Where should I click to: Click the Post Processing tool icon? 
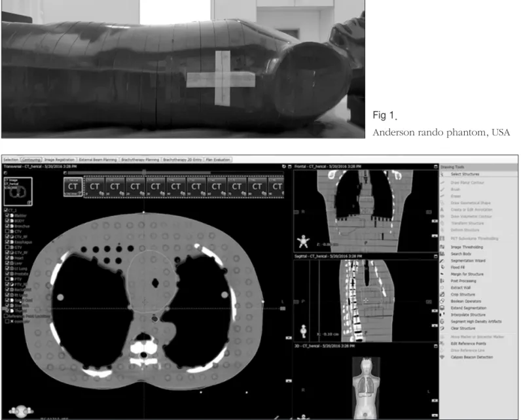coord(442,281)
